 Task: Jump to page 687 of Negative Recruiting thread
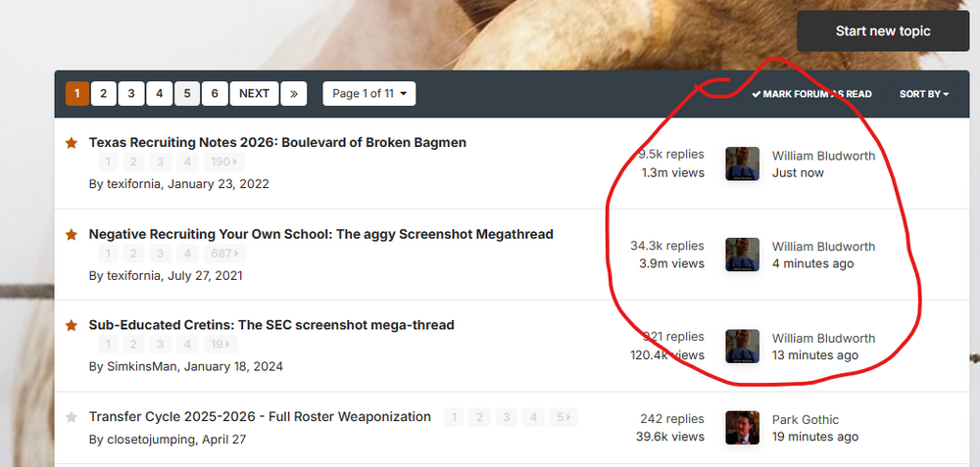tap(224, 254)
